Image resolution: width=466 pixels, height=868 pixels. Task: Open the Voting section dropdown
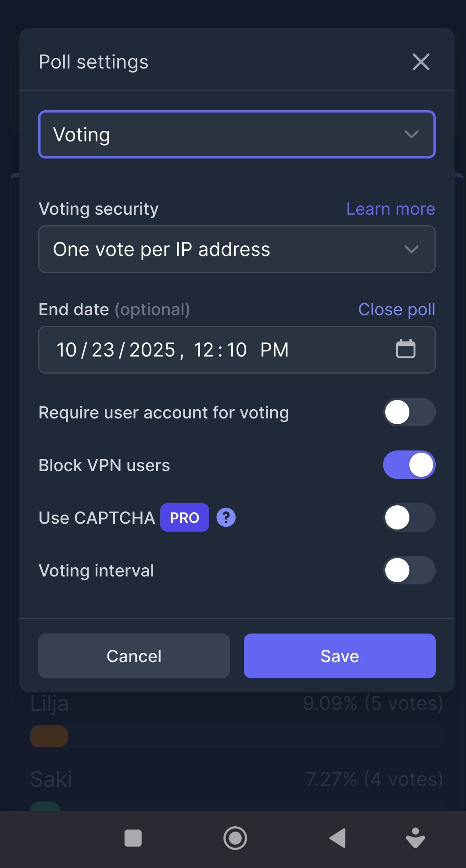[237, 134]
